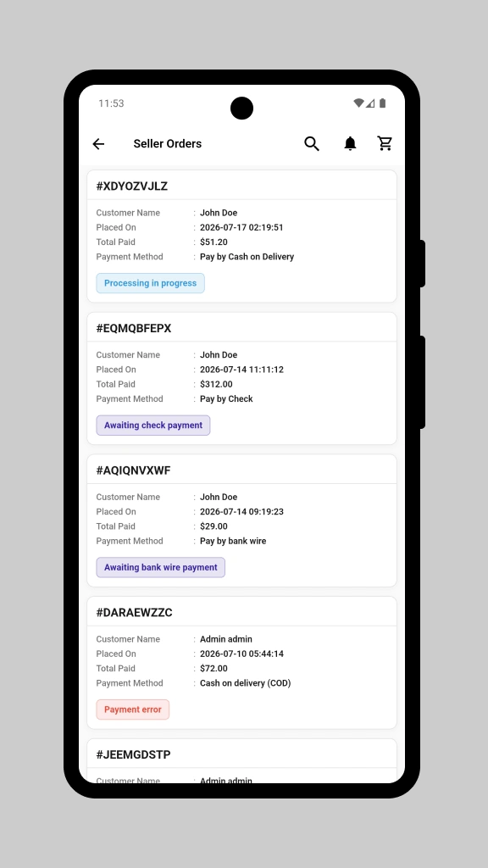Tap the back arrow icon
Image resolution: width=488 pixels, height=868 pixels.
pyautogui.click(x=98, y=144)
